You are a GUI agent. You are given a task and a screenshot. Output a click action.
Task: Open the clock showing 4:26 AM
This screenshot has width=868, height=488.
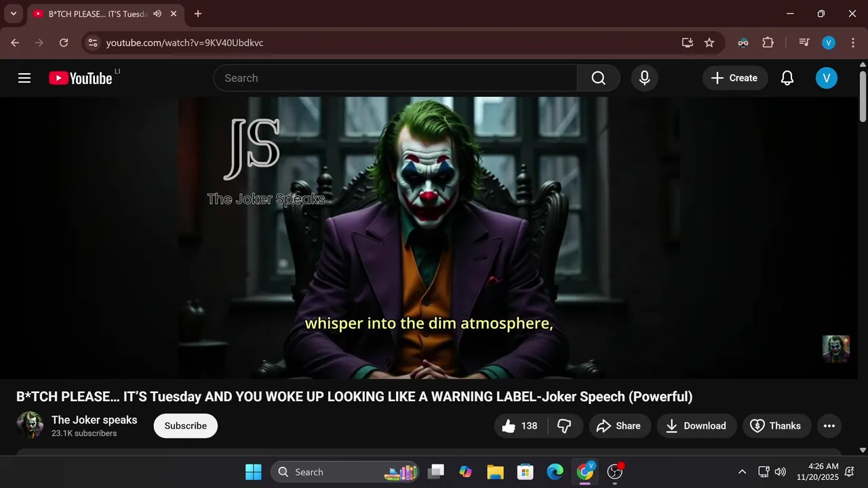click(x=818, y=472)
